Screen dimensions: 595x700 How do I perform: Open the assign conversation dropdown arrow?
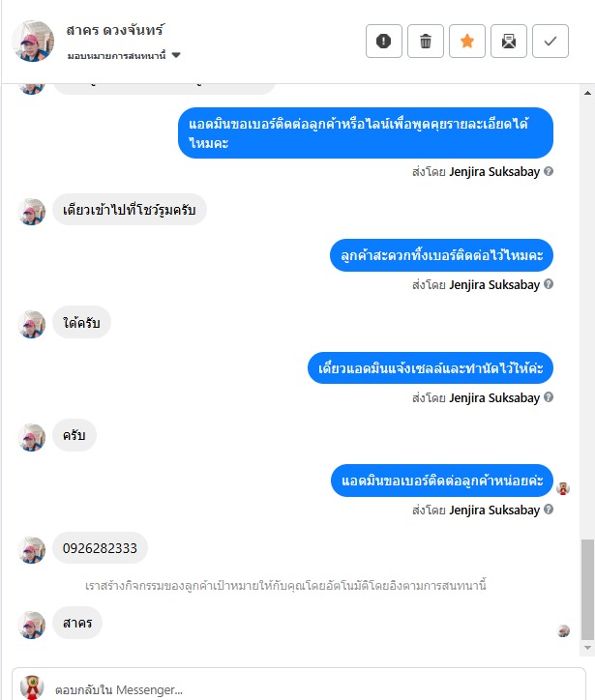click(176, 55)
